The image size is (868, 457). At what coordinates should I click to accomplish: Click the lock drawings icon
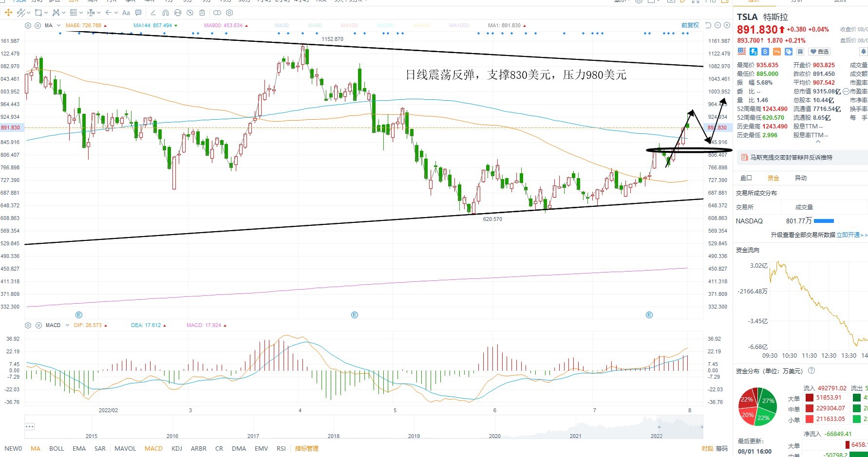178,13
